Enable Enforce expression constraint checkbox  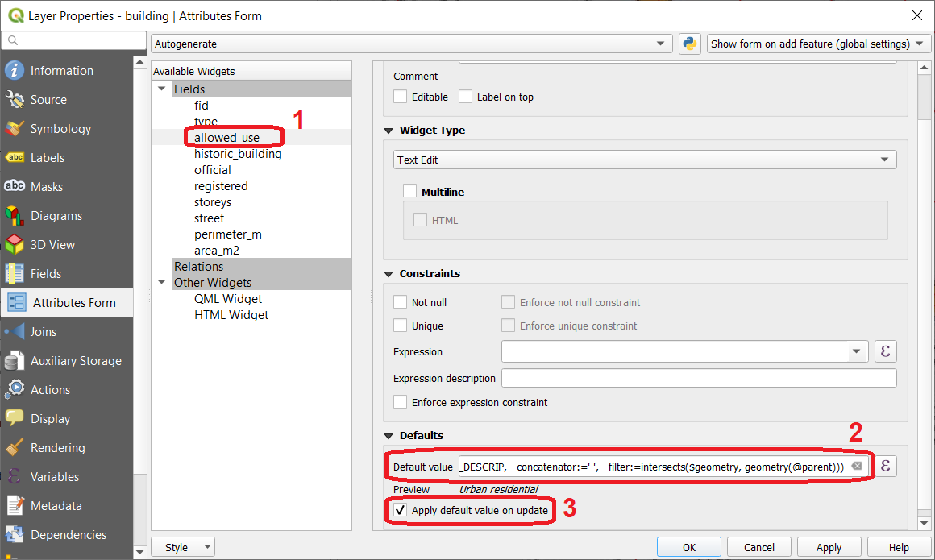400,403
